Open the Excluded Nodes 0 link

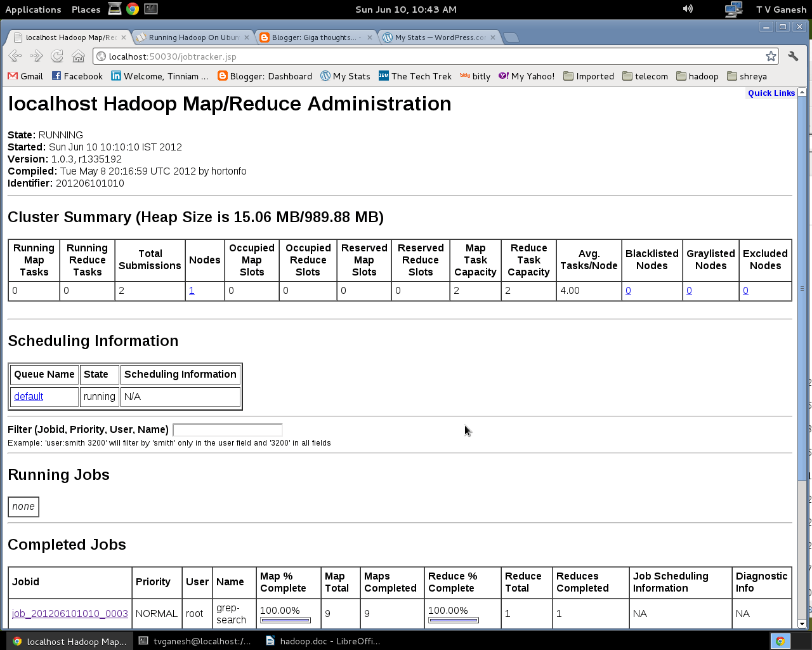(745, 291)
